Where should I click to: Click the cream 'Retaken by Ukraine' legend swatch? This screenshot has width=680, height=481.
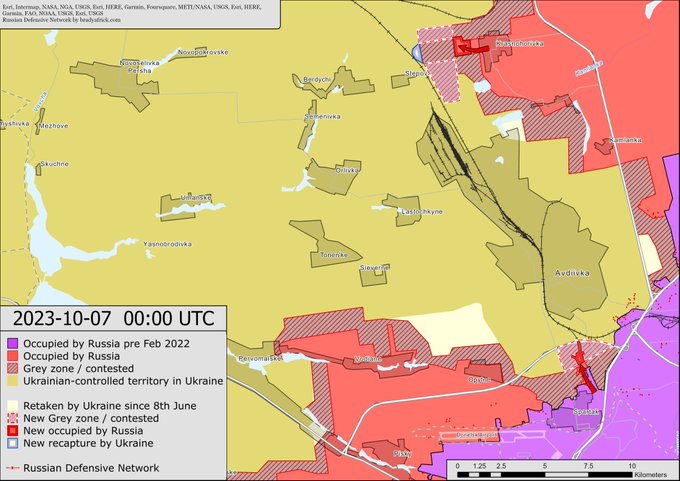pos(13,406)
